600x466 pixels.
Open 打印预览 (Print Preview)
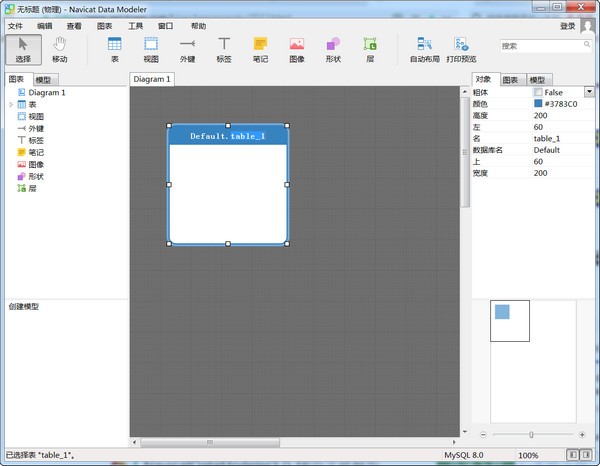461,49
